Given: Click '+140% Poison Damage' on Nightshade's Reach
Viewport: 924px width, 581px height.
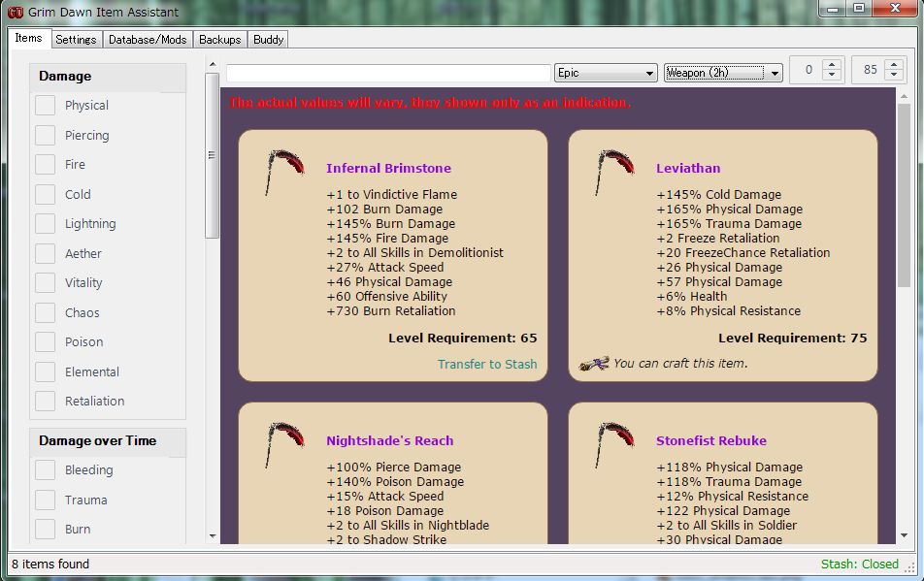Looking at the screenshot, I should coord(395,481).
